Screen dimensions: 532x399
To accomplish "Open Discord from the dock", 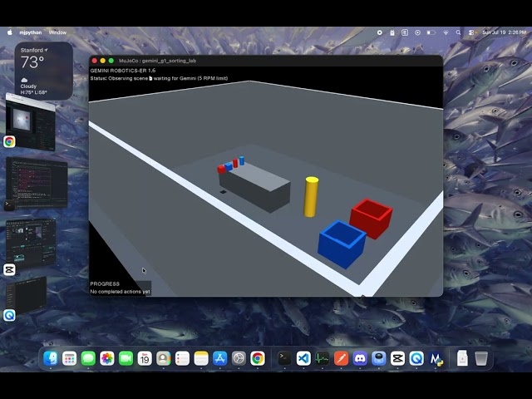I will (360, 358).
